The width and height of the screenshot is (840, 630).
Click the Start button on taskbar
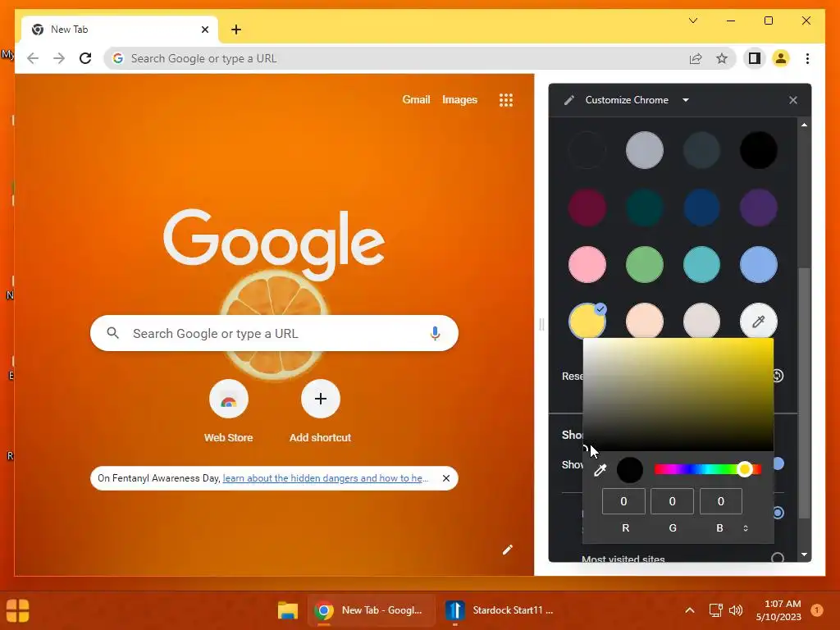coord(18,610)
